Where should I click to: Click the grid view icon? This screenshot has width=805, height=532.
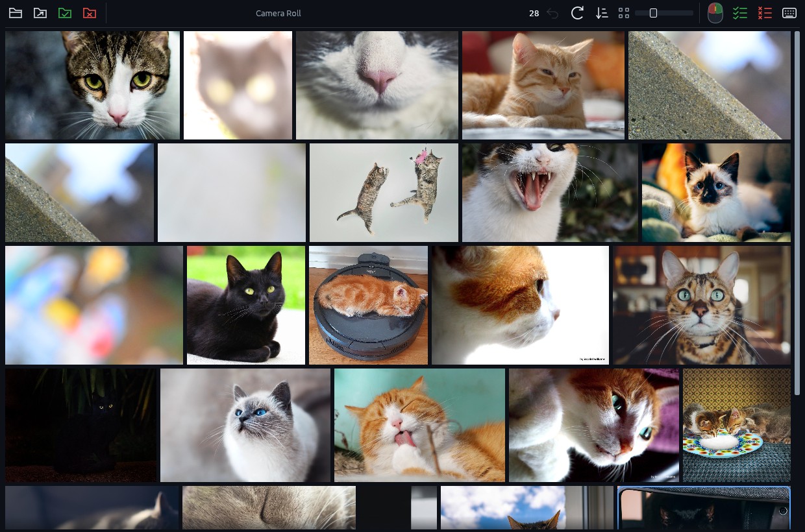[624, 13]
